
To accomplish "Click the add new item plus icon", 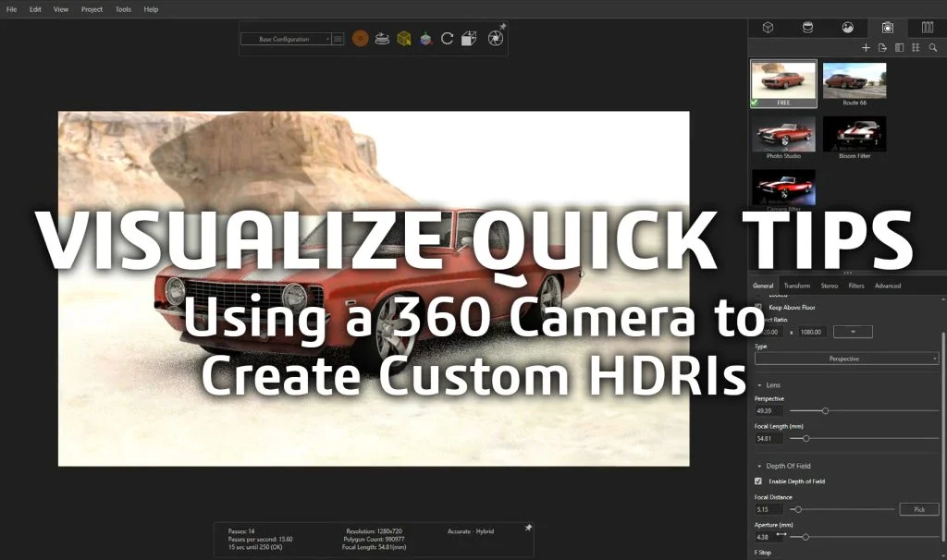I will pyautogui.click(x=866, y=46).
